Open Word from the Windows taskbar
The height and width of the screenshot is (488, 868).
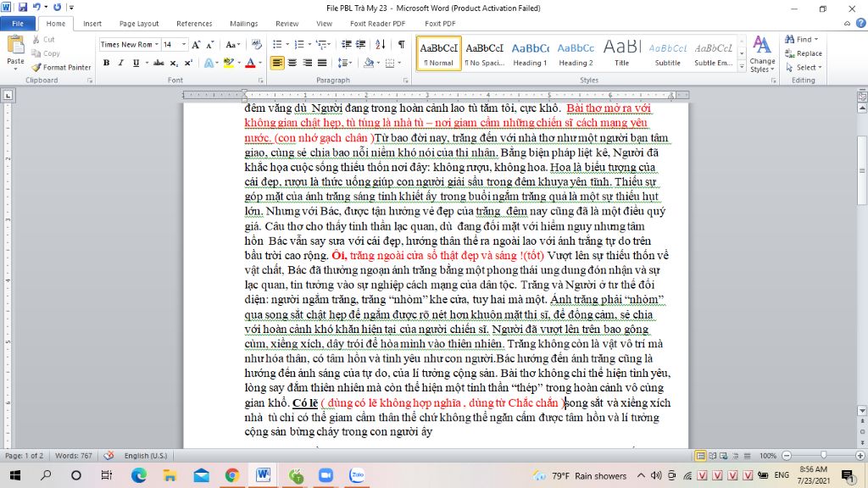click(x=264, y=475)
